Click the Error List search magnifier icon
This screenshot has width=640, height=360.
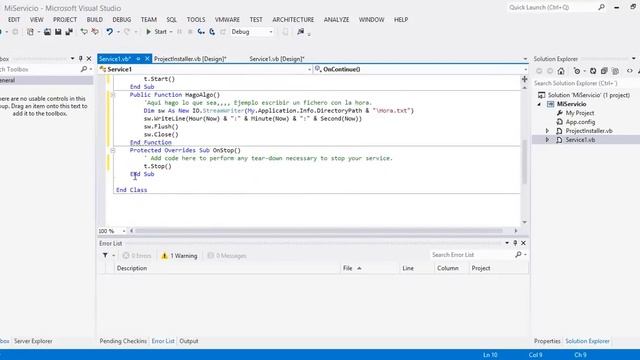(518, 255)
